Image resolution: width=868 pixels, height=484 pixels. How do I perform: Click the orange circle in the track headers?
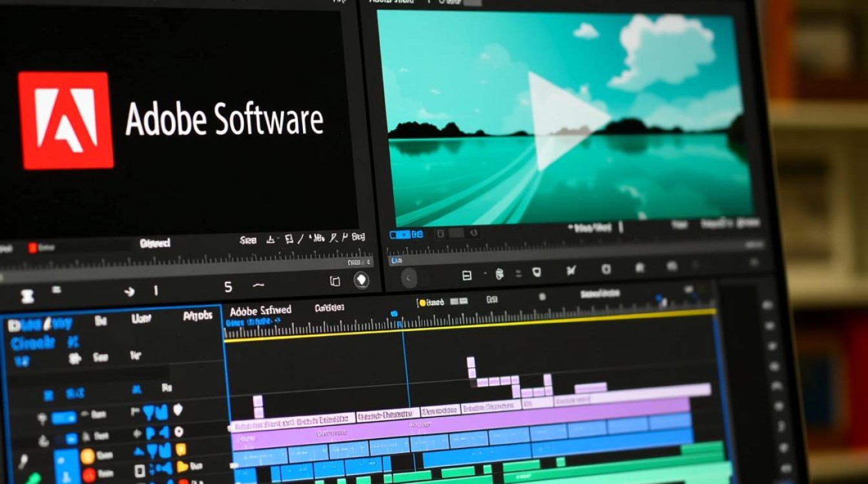pyautogui.click(x=87, y=457)
